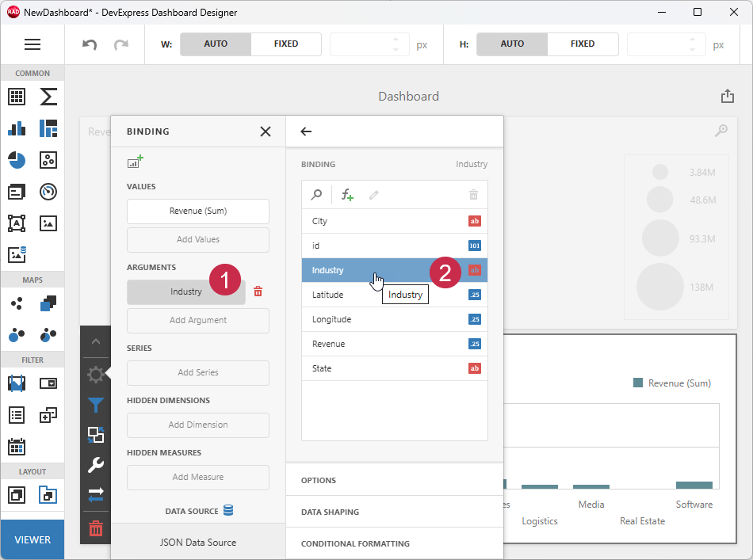Insert a Grid dashboard item
The height and width of the screenshot is (560, 753).
(17, 97)
